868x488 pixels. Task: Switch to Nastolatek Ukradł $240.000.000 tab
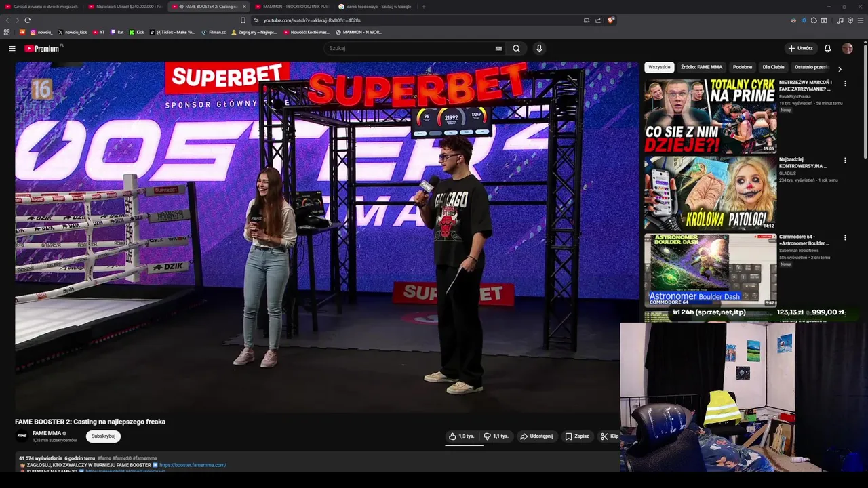coord(125,7)
